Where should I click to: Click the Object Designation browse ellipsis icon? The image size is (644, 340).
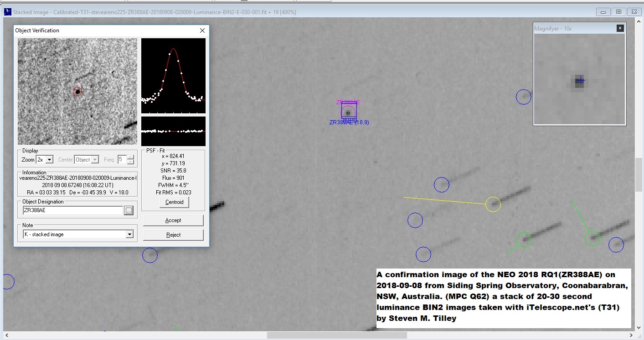click(x=129, y=210)
